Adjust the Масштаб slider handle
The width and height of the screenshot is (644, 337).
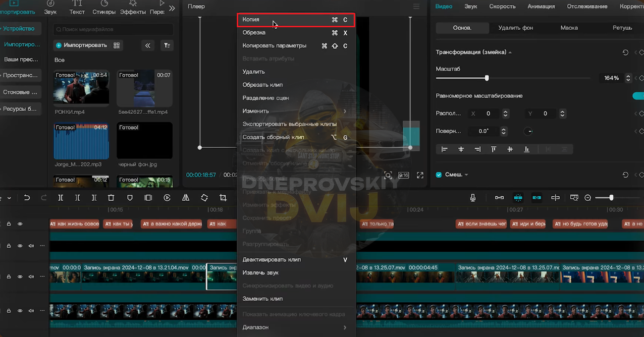click(x=487, y=78)
